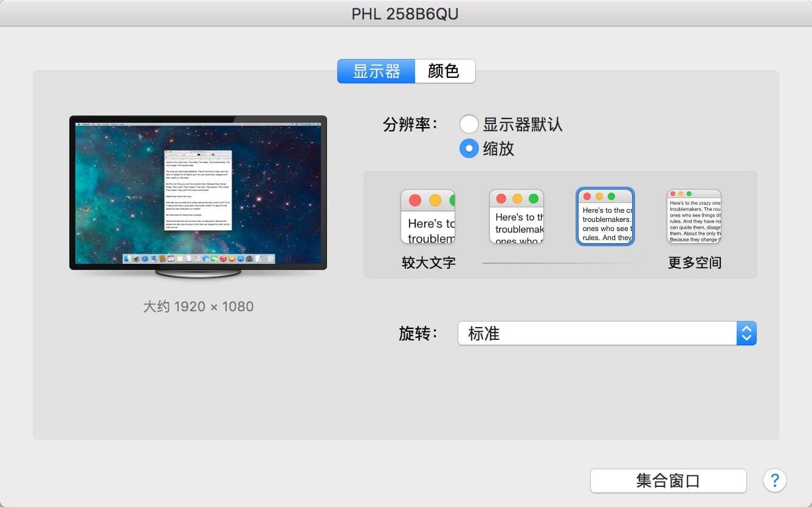Choose the 更多空间 more space thumbnail
This screenshot has width=812, height=507.
[x=694, y=216]
